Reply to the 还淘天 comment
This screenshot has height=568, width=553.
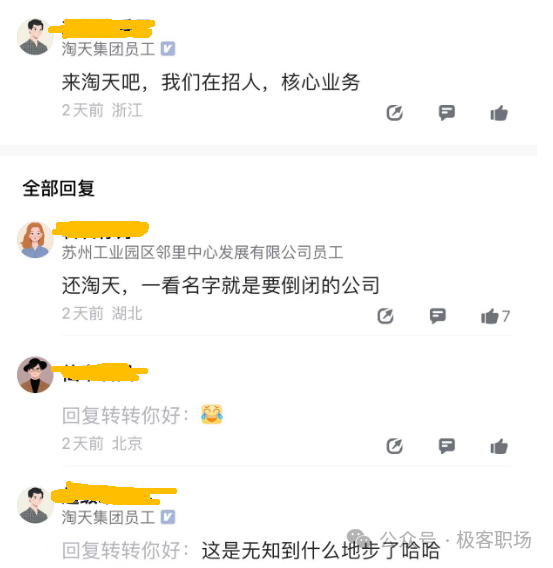[437, 316]
